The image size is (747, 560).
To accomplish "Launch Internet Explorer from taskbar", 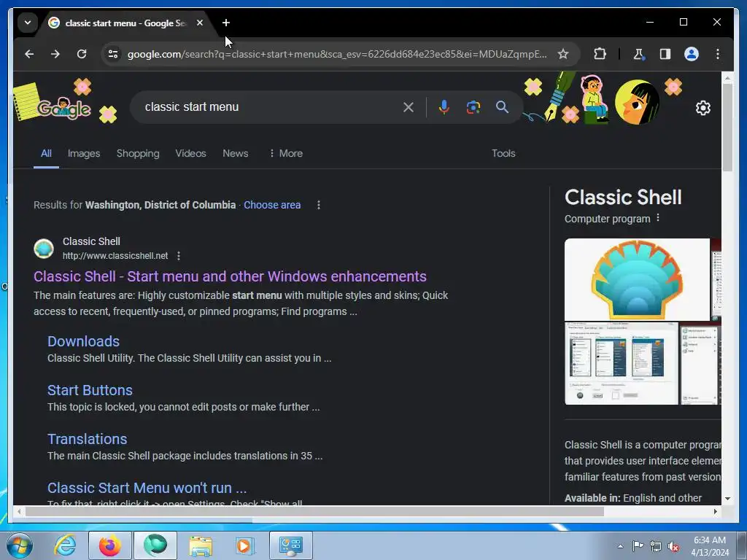I will [x=65, y=545].
